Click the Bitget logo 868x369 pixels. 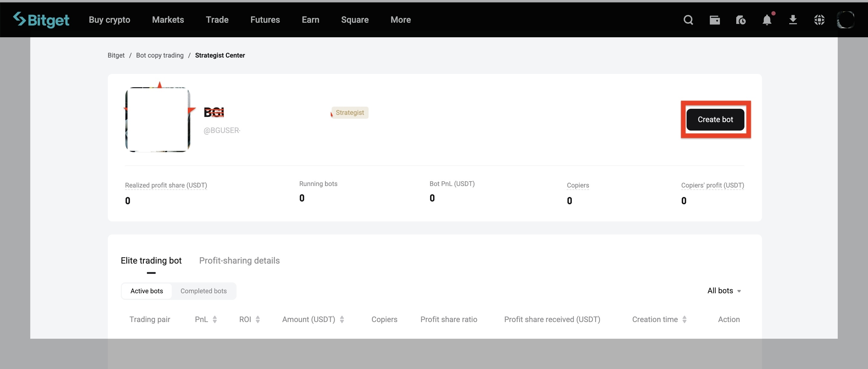[41, 20]
